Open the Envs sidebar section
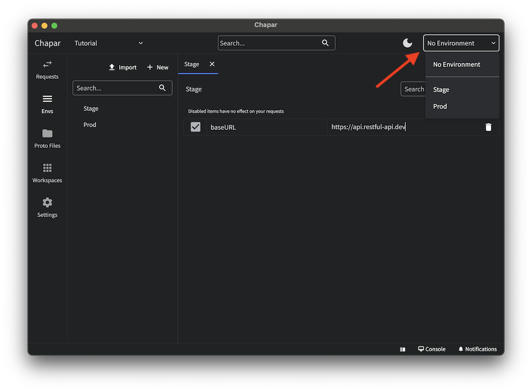This screenshot has height=392, width=532. tap(47, 104)
